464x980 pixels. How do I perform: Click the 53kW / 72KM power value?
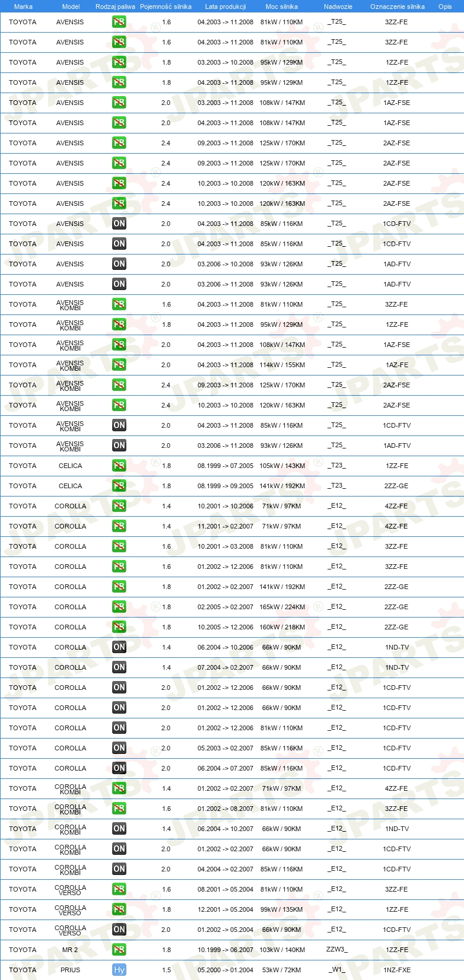282,970
